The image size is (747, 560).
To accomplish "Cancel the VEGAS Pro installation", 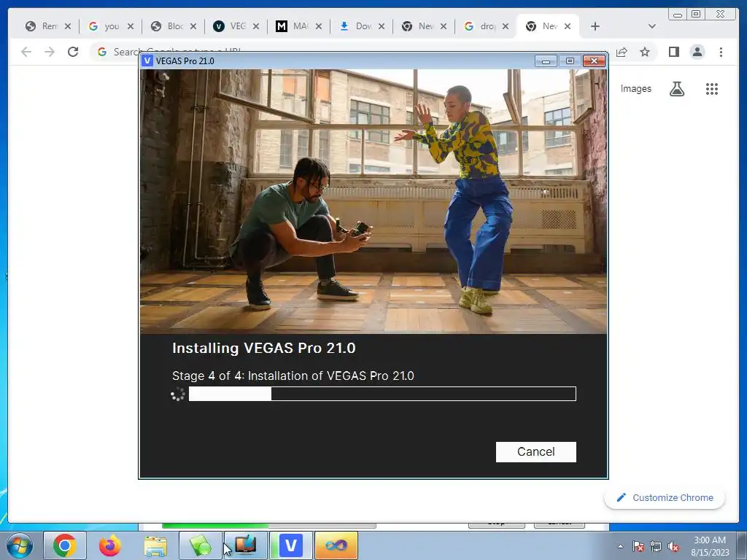I will [536, 452].
